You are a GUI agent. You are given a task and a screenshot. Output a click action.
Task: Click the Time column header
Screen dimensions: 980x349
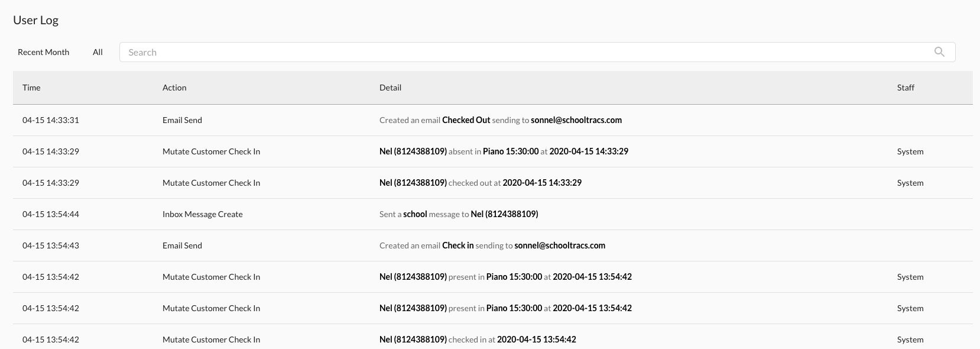pyautogui.click(x=31, y=88)
